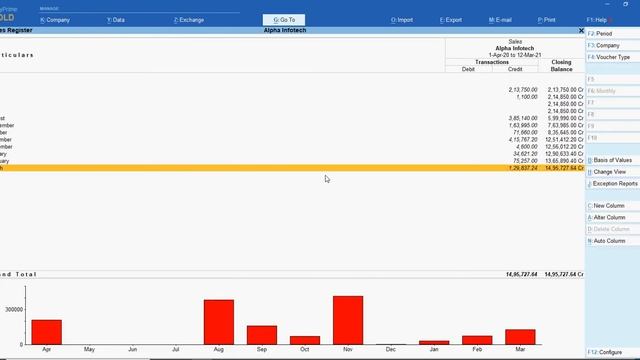Image resolution: width=640 pixels, height=360 pixels.
Task: Select credit value 34,621.20
Action: (525, 154)
